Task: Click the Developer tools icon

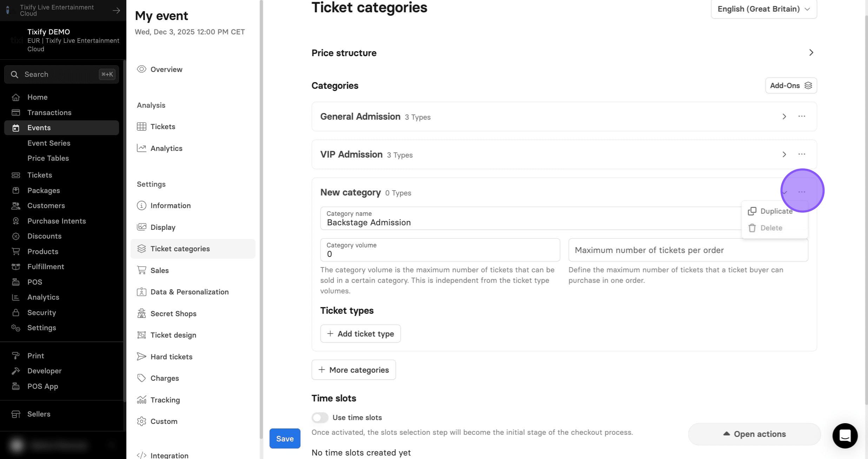Action: 16,371
